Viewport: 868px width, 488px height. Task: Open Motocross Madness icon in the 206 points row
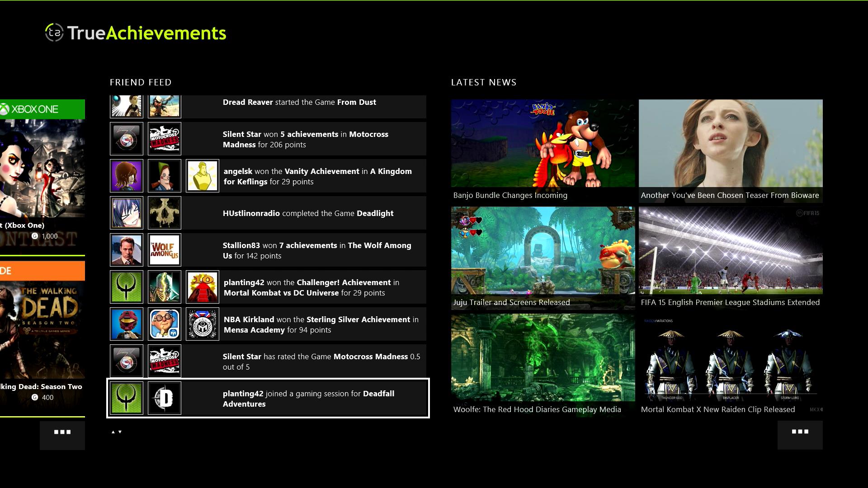165,139
